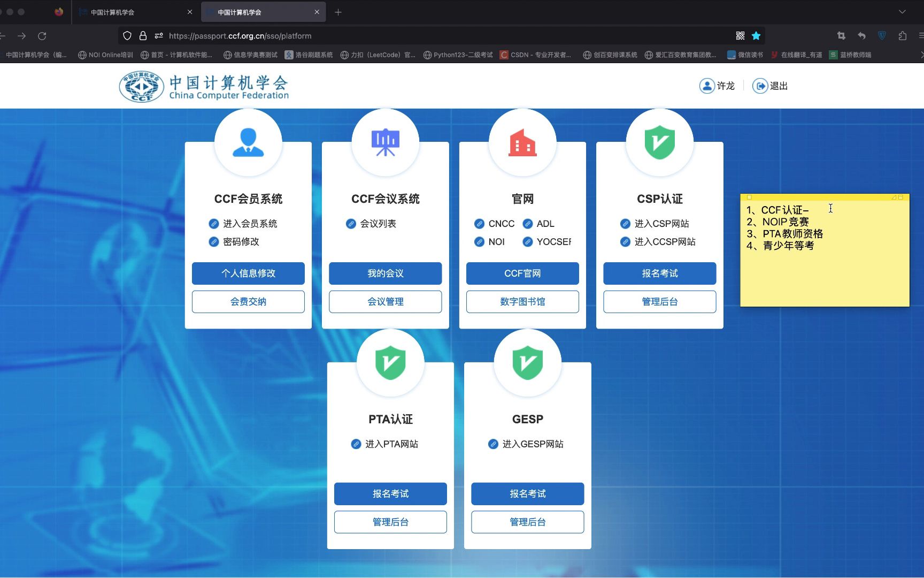Select the second 中国计算机学会 tab

[x=264, y=12]
